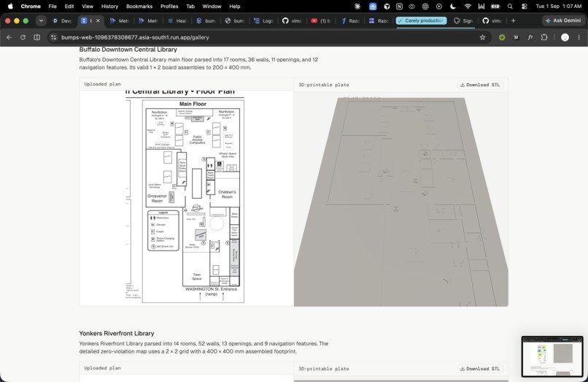588x382 pixels.
Task: Open the M extension icon
Action: pyautogui.click(x=516, y=37)
